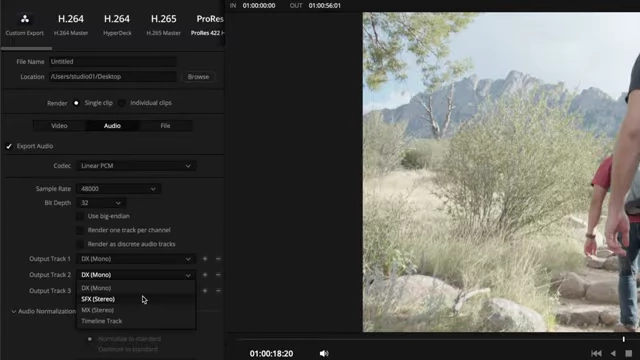Image resolution: width=640 pixels, height=360 pixels.
Task: Enable Use big-endian checkbox
Action: [80, 216]
